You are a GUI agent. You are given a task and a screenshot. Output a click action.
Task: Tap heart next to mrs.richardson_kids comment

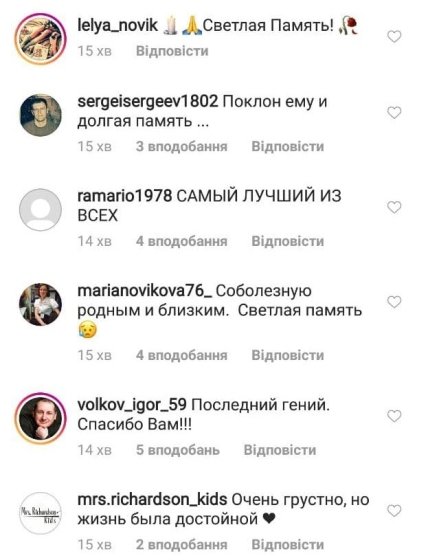coord(394,511)
